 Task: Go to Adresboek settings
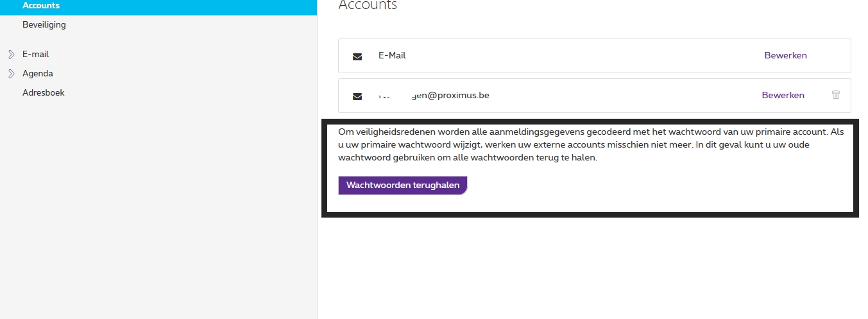click(x=44, y=93)
